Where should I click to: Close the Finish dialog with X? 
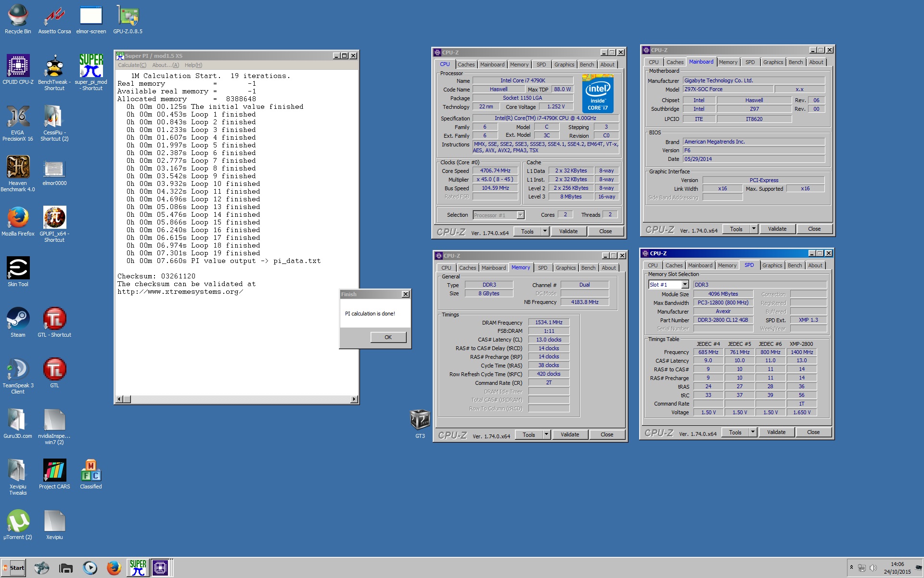point(406,294)
